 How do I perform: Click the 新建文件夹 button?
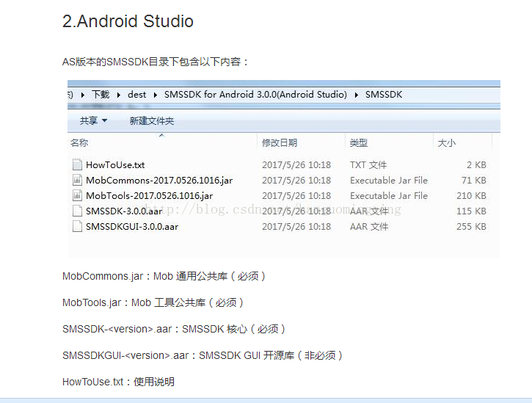click(x=152, y=120)
